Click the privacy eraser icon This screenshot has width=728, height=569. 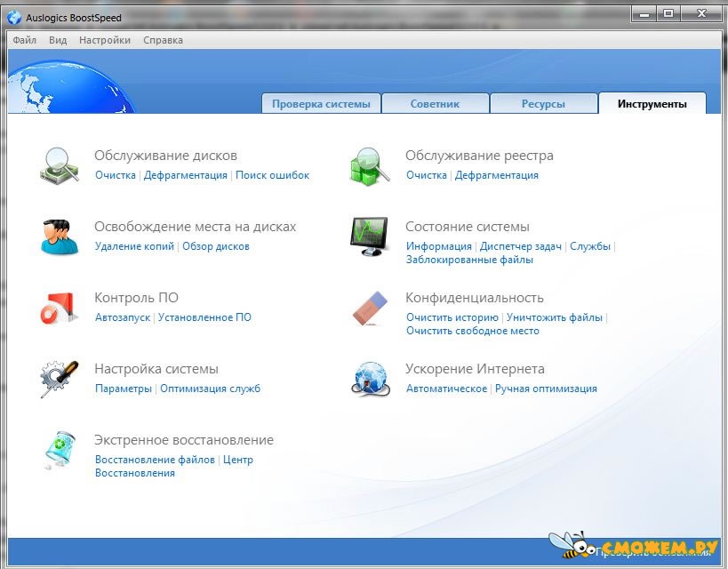tap(370, 308)
